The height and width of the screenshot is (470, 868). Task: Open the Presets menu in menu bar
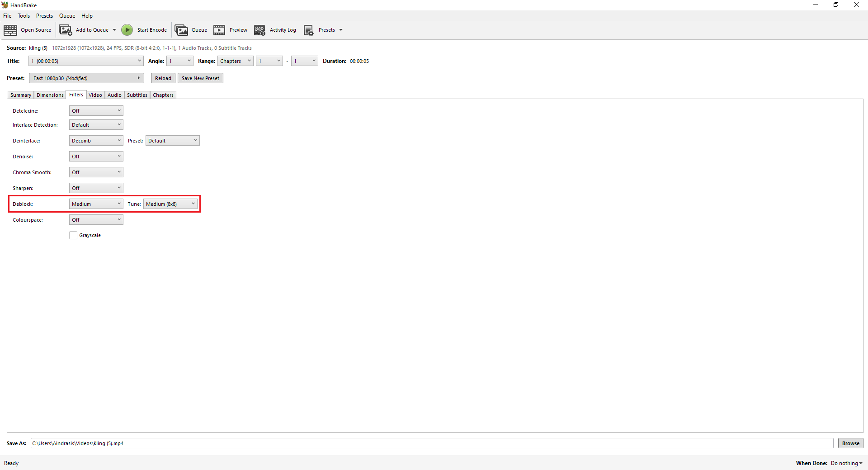[44, 16]
